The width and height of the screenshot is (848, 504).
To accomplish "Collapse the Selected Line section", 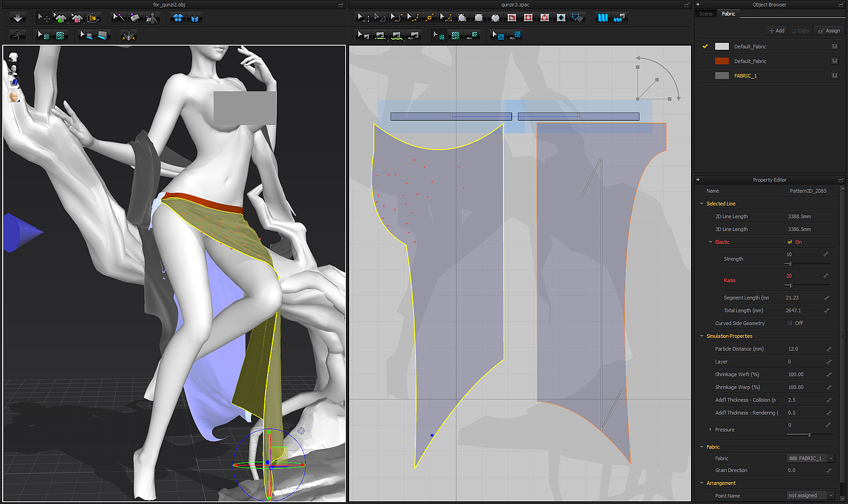I will (x=702, y=203).
